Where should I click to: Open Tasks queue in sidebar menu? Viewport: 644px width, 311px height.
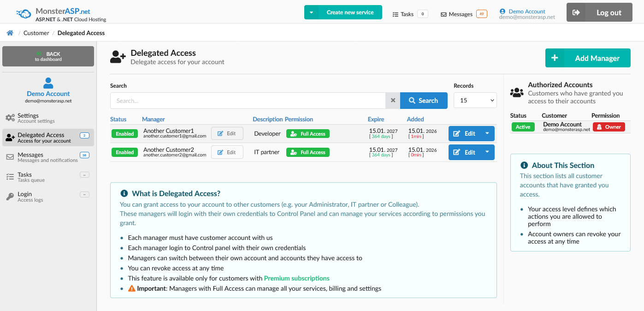(x=31, y=177)
